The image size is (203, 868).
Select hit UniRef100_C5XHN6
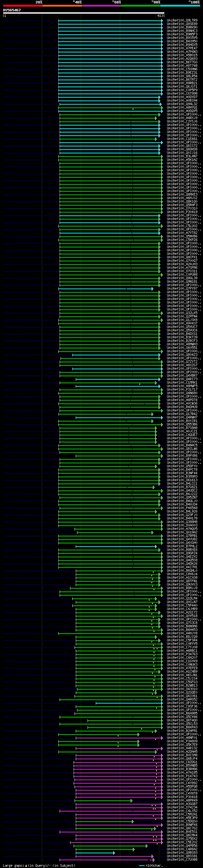182,69
